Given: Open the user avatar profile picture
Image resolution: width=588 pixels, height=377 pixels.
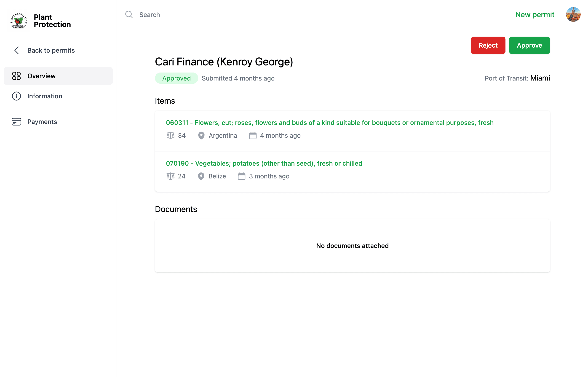Looking at the screenshot, I should click(573, 15).
